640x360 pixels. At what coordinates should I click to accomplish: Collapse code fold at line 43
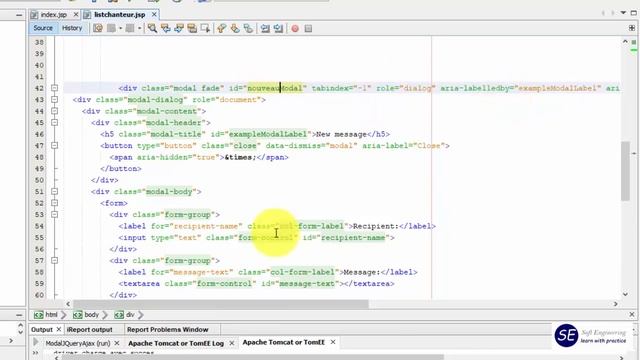tap(54, 100)
